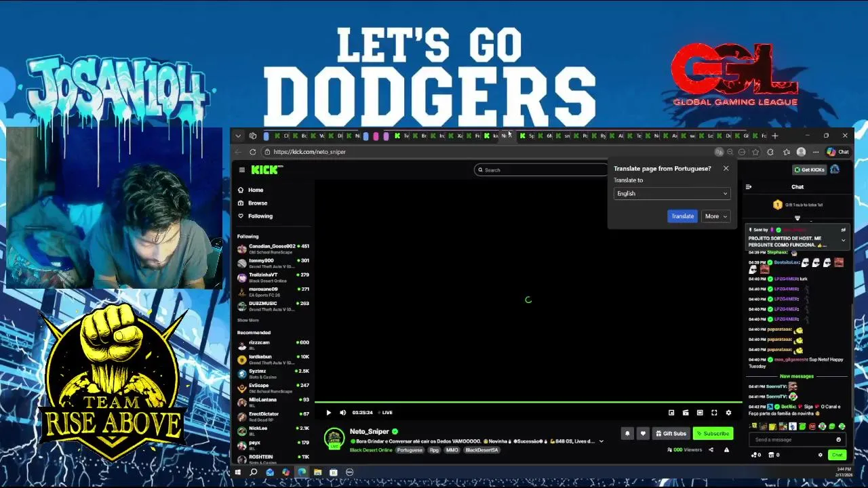Open the emote picker in chat input

point(839,440)
